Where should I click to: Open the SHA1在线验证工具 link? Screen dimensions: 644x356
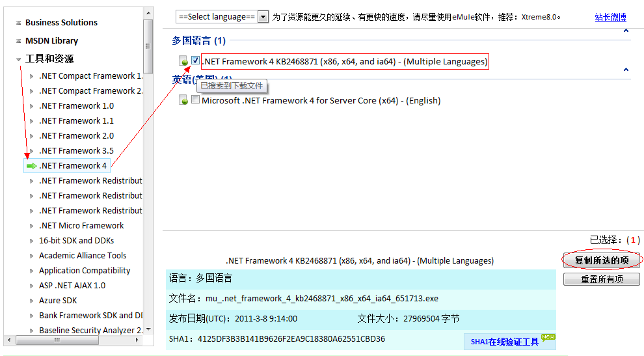(504, 342)
